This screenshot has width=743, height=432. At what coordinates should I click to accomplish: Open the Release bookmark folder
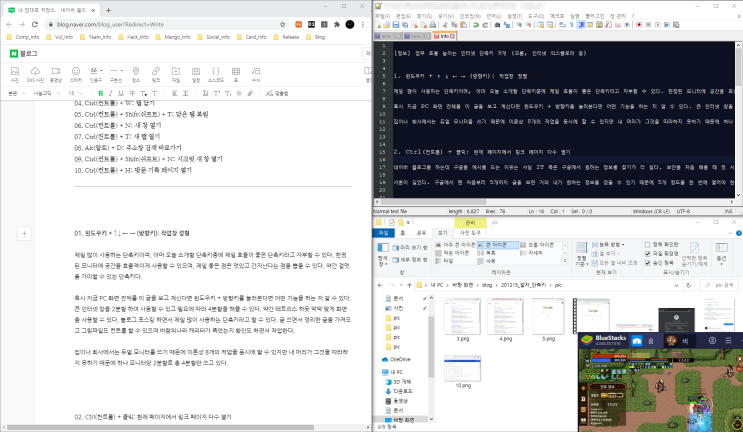coord(287,37)
